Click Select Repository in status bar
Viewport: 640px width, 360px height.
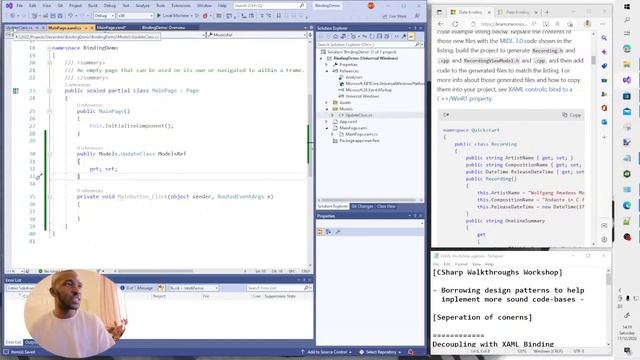380,352
